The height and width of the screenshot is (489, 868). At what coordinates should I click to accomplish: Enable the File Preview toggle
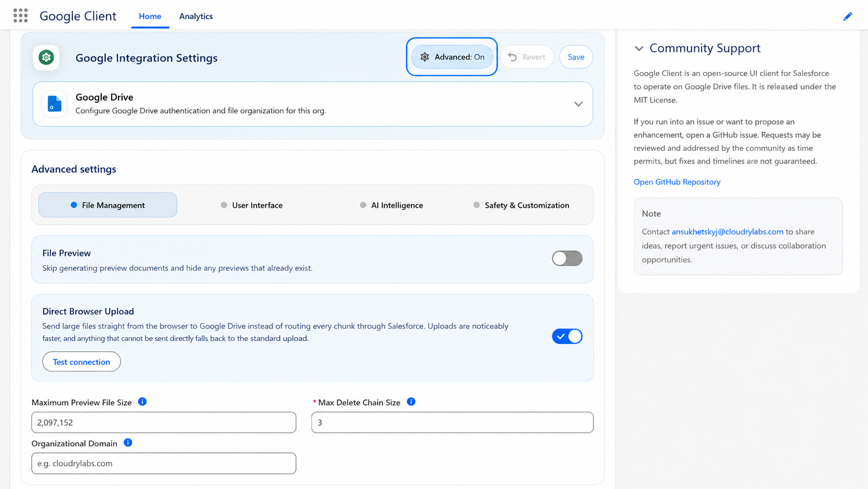pyautogui.click(x=567, y=258)
